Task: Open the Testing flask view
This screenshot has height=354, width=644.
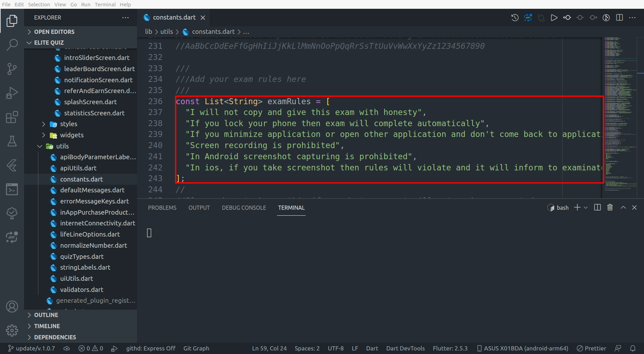Action: click(12, 141)
